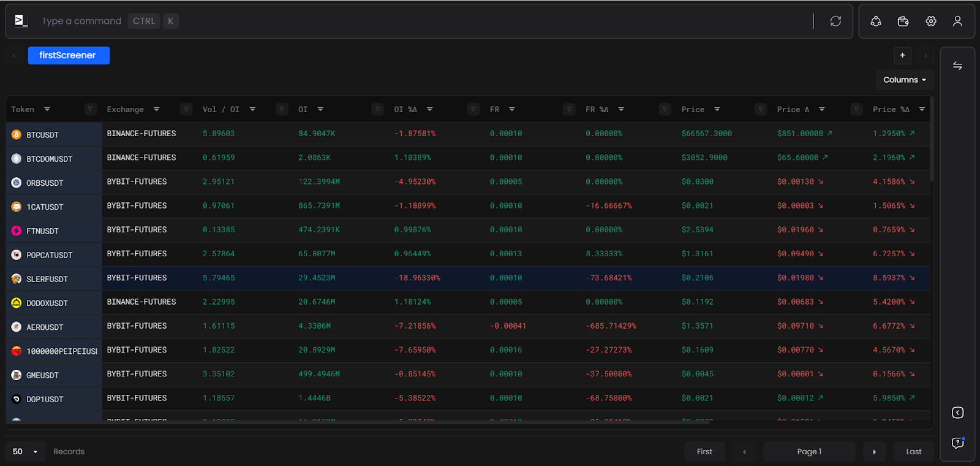
Task: Select the ORBSUSDT token row
Action: tap(468, 182)
